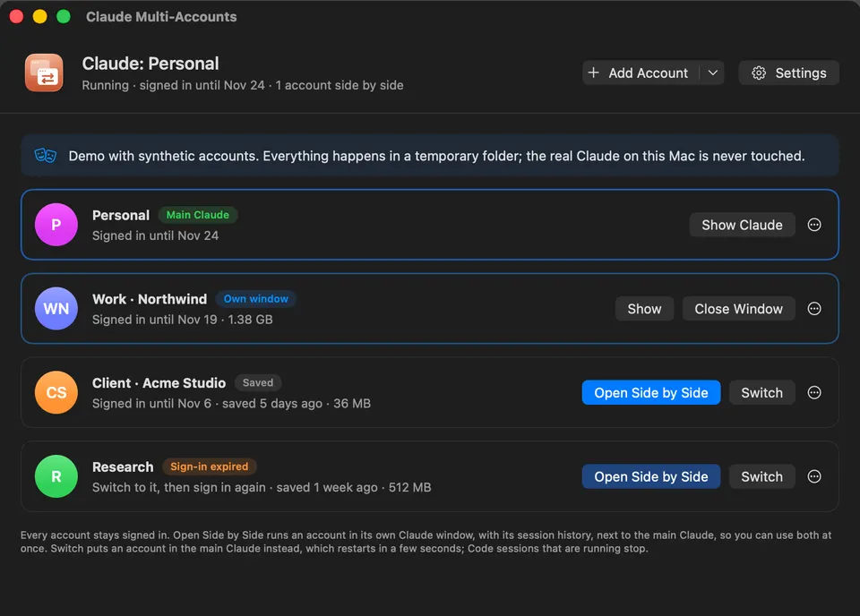
Task: Click the status line starting with Running
Action: tap(243, 85)
